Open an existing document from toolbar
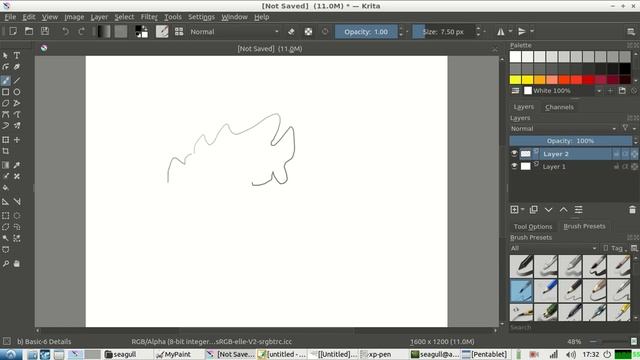 pyautogui.click(x=29, y=31)
